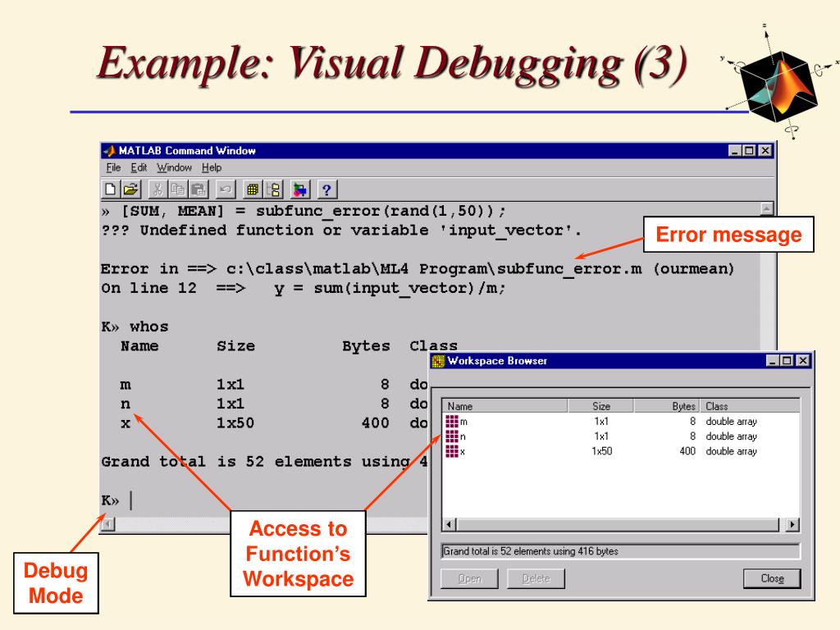The image size is (840, 630).
Task: Click 'Error in ==>' file path line
Action: click(x=418, y=269)
